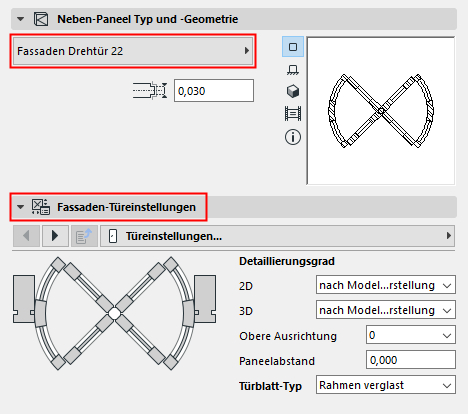Go to the previous settings page
The image size is (468, 414).
pyautogui.click(x=26, y=236)
